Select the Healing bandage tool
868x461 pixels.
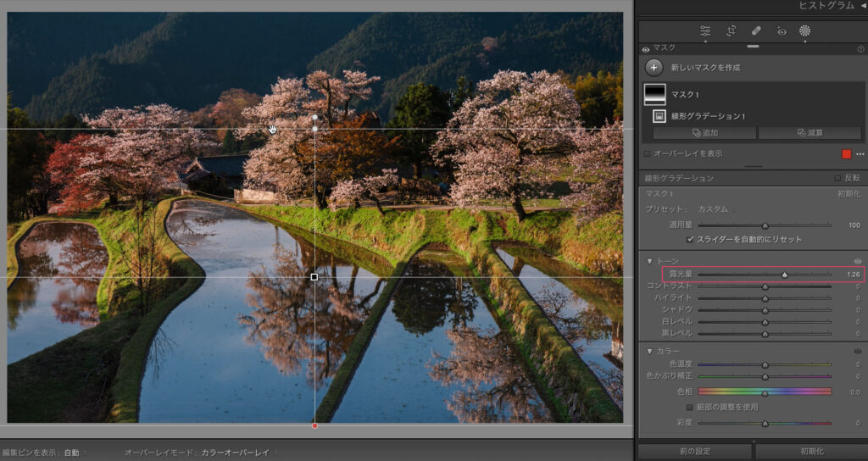(756, 31)
